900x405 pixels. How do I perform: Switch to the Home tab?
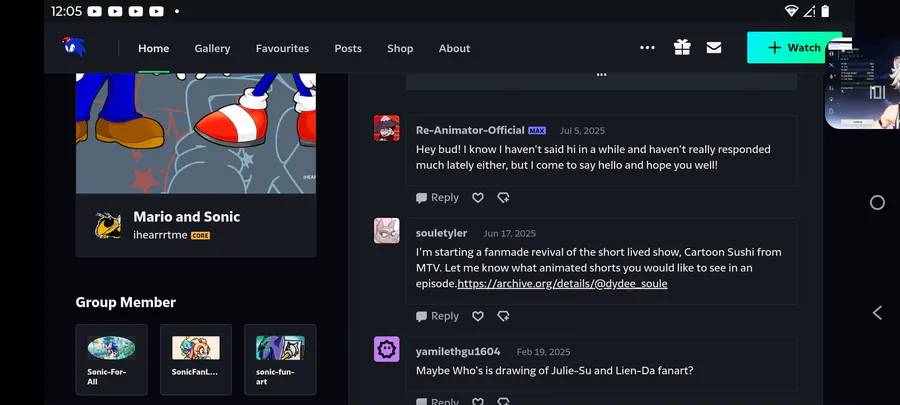pyautogui.click(x=153, y=48)
